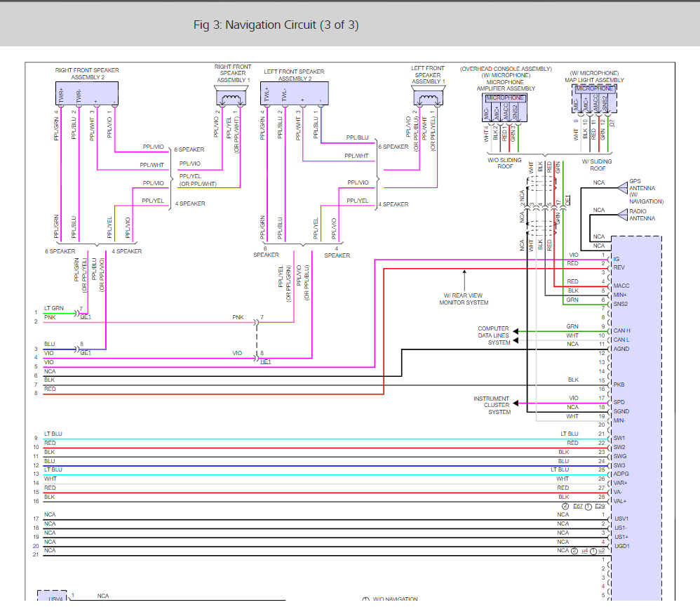The image size is (700, 607).
Task: Click the Instrument Cluster System arrow
Action: click(516, 403)
